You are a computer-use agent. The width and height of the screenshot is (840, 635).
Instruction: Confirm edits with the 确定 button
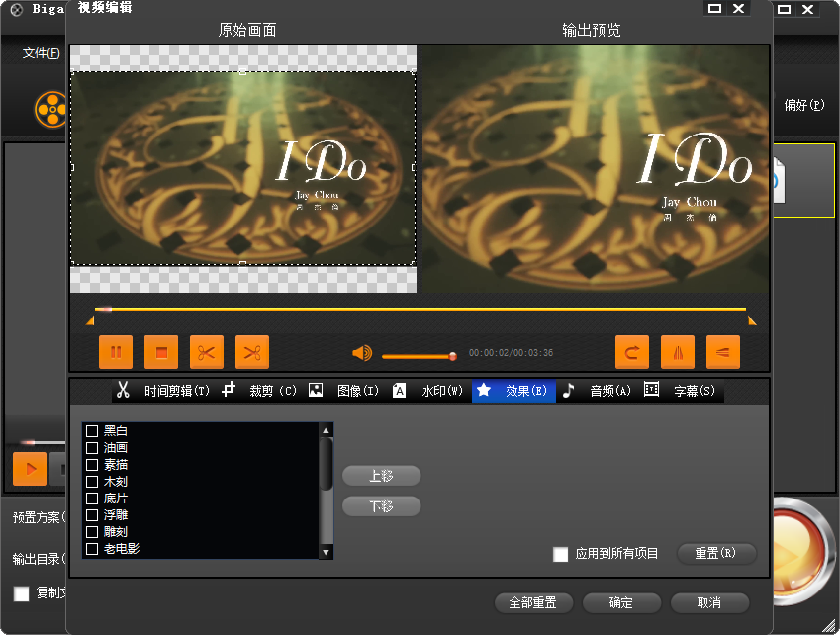(x=621, y=602)
